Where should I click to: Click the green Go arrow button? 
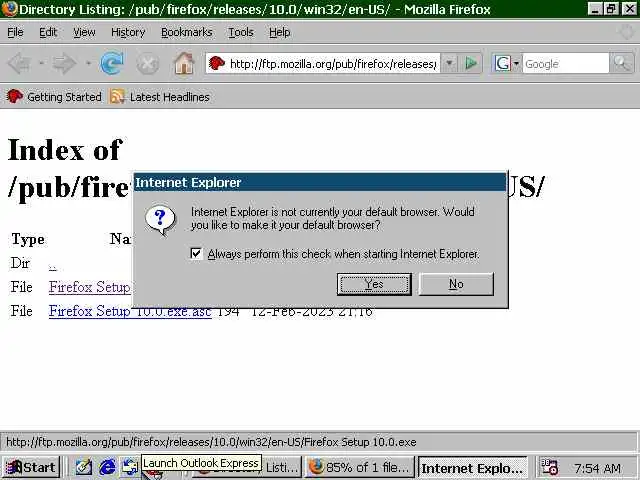point(471,63)
